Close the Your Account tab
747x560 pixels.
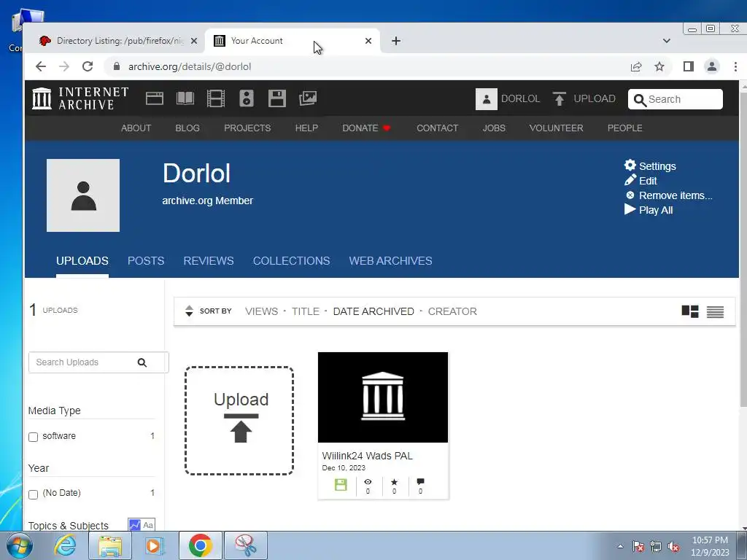click(368, 41)
